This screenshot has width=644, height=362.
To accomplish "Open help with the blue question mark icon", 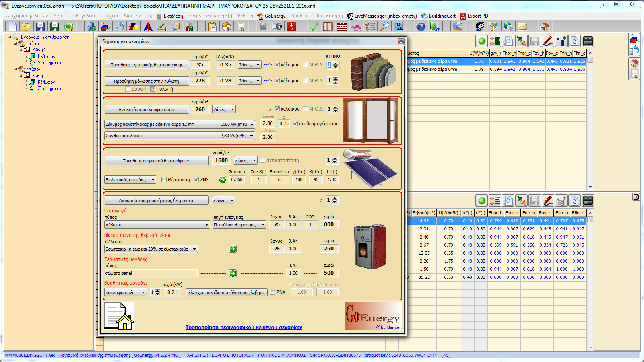I will pos(421,27).
